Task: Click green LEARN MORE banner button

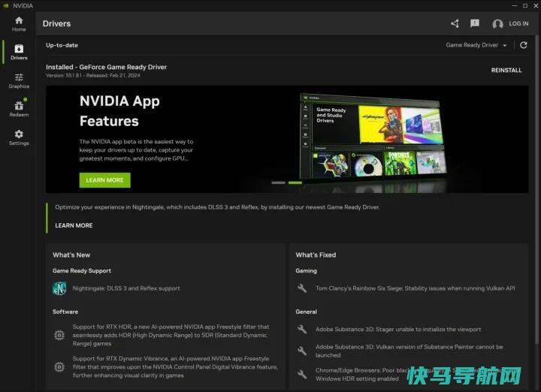Action: coord(105,180)
